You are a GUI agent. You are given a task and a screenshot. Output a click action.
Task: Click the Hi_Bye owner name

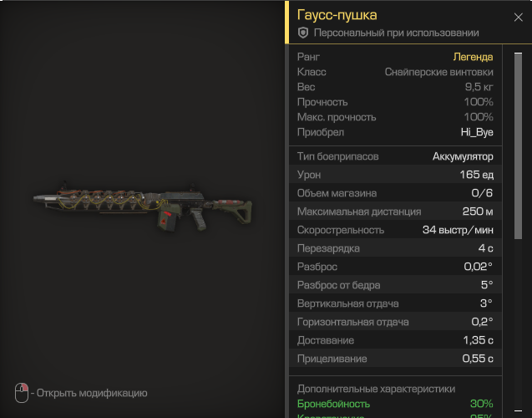click(477, 132)
